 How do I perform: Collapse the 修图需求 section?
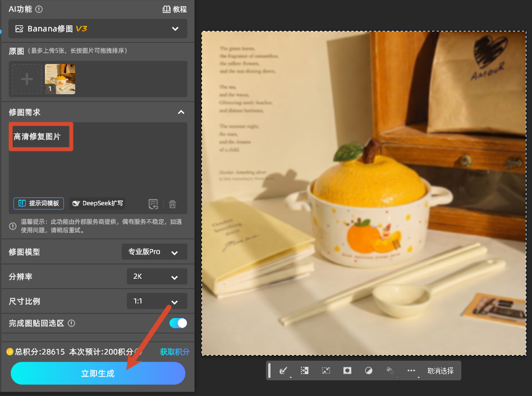(x=181, y=112)
